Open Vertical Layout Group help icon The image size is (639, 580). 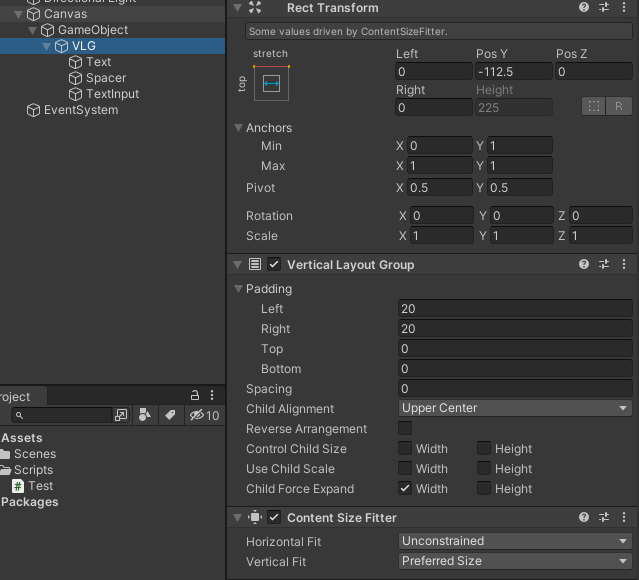[584, 264]
